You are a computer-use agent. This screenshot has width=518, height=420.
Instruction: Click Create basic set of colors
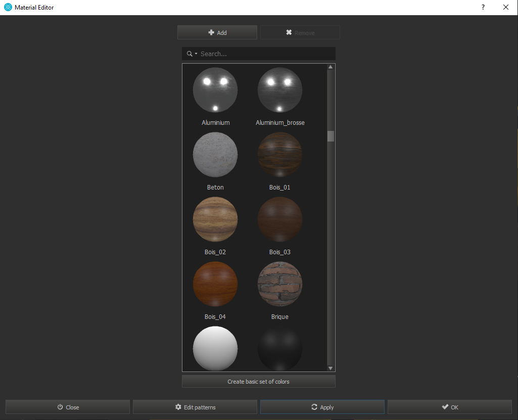tap(259, 382)
